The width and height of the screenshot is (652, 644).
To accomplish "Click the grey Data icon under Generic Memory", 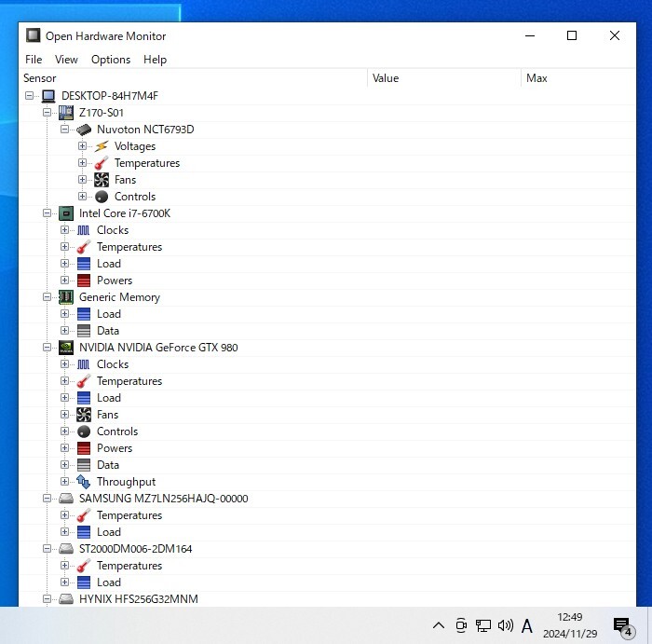I will pos(84,331).
